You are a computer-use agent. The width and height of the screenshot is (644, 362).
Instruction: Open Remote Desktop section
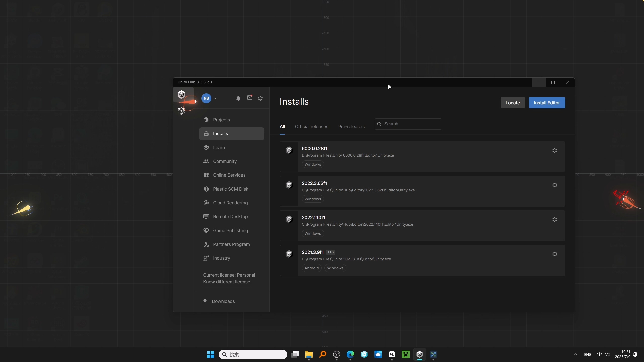coord(232,217)
